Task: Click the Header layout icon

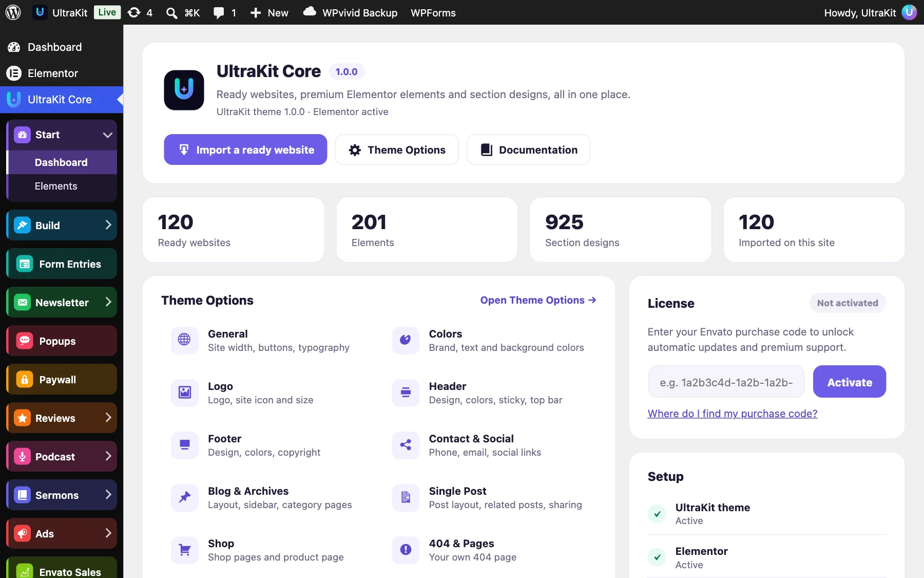Action: 406,393
